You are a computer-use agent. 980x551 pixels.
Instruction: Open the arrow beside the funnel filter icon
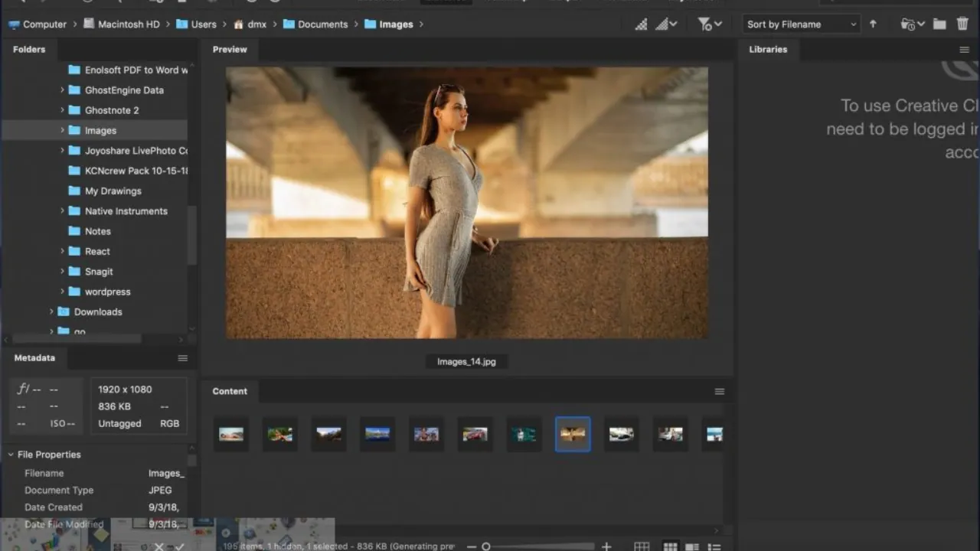[718, 24]
